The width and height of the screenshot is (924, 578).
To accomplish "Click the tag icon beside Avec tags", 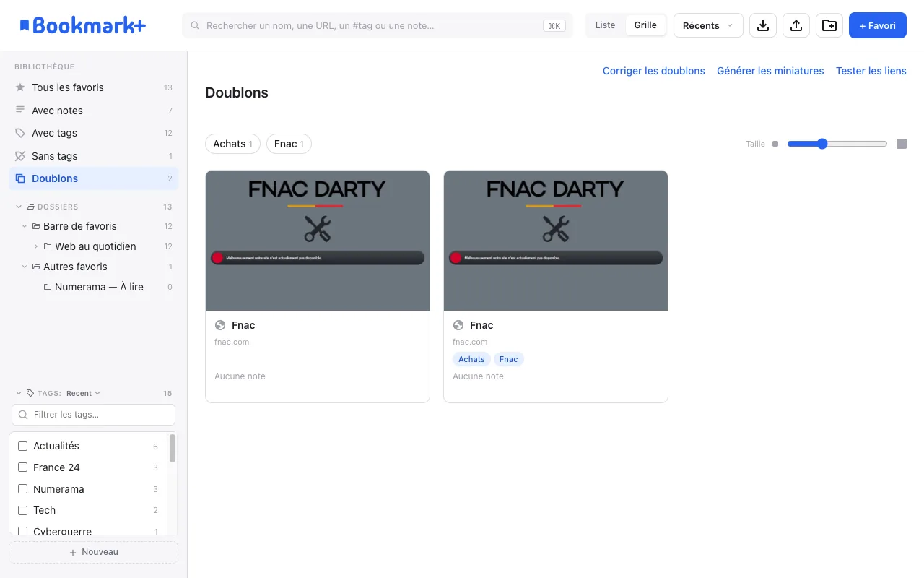I will tap(20, 133).
